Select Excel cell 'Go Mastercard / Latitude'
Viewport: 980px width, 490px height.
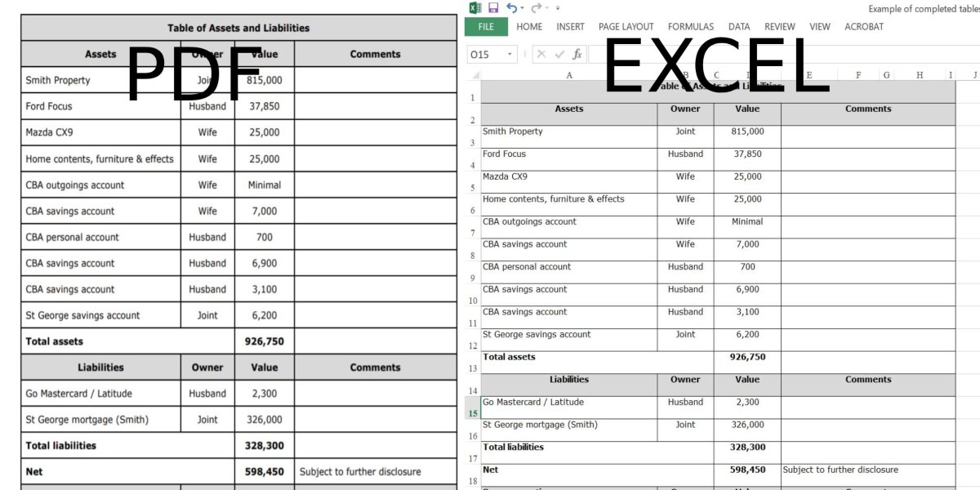tap(569, 408)
